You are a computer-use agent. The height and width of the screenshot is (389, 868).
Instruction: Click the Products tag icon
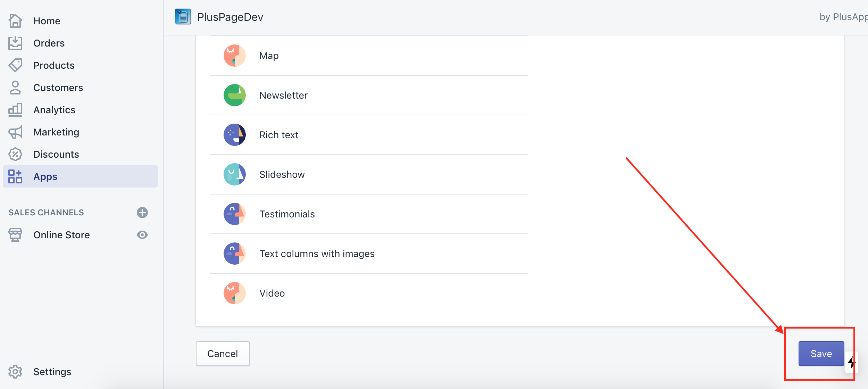pos(15,65)
